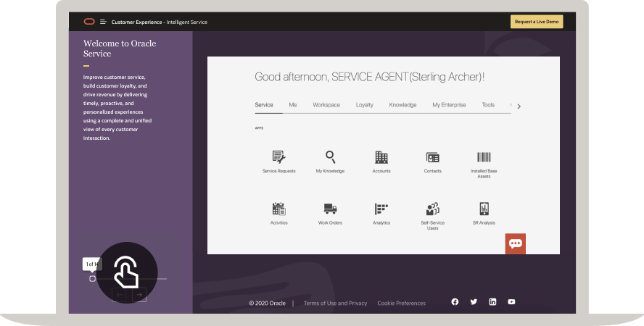Open Self-Service Users icon

click(432, 209)
